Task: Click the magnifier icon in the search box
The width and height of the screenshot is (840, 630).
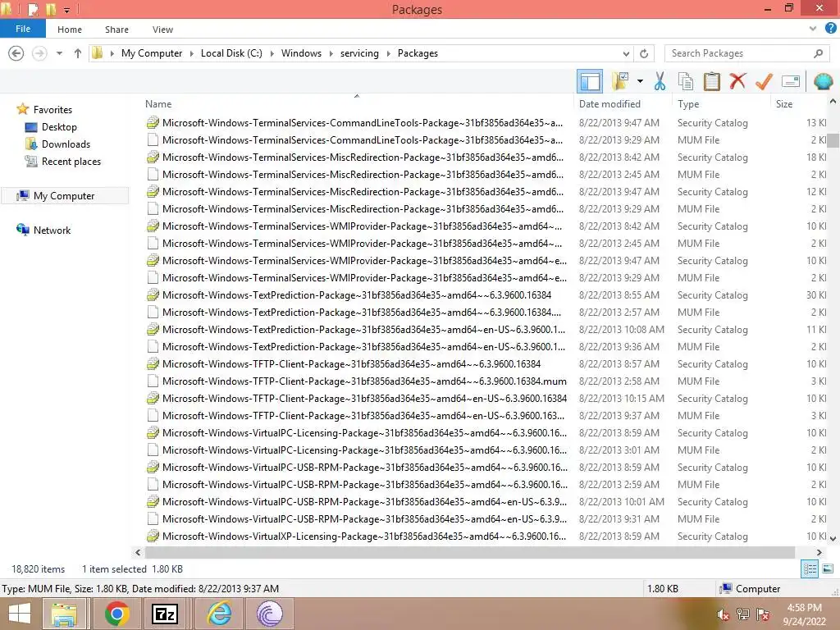Action: click(x=818, y=53)
